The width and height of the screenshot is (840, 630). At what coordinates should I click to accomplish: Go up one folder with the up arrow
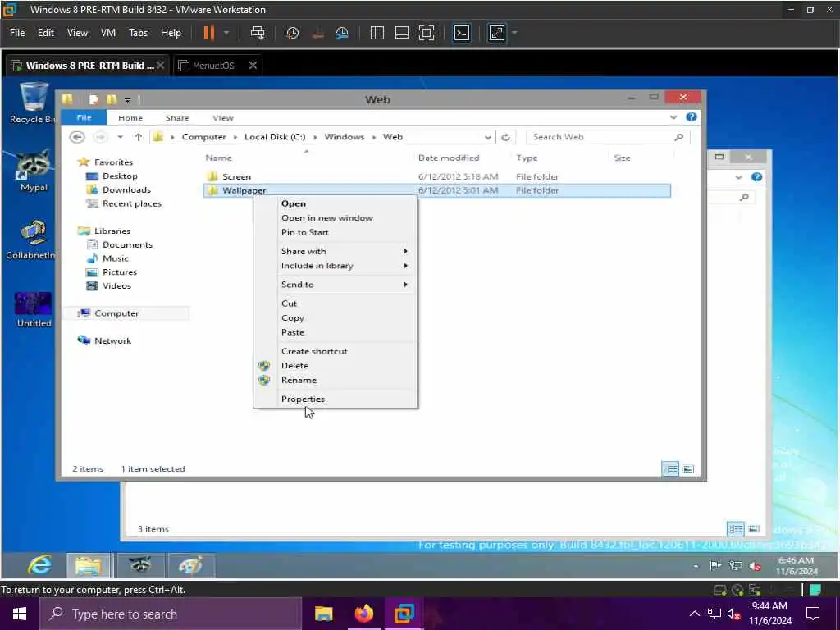138,137
